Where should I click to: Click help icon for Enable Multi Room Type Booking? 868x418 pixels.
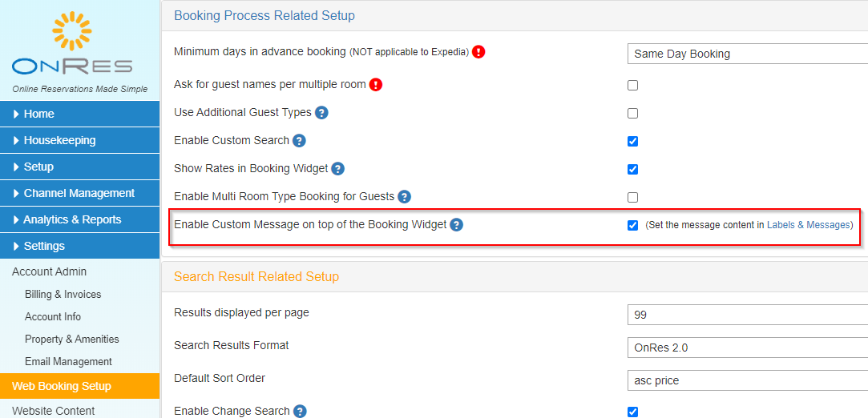(404, 196)
